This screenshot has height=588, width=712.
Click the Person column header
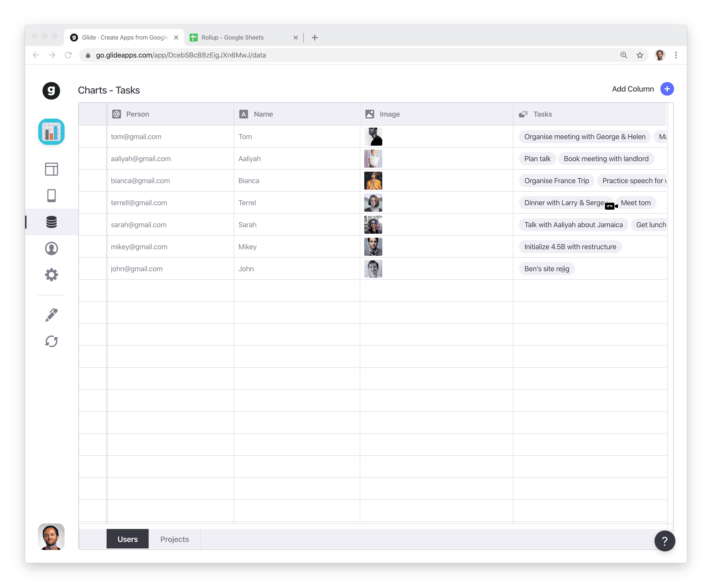(x=137, y=114)
